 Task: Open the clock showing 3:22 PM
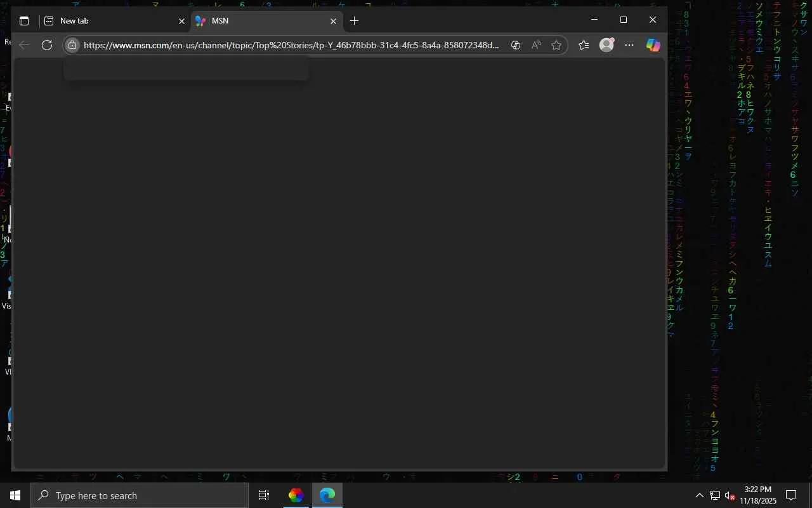point(758,495)
